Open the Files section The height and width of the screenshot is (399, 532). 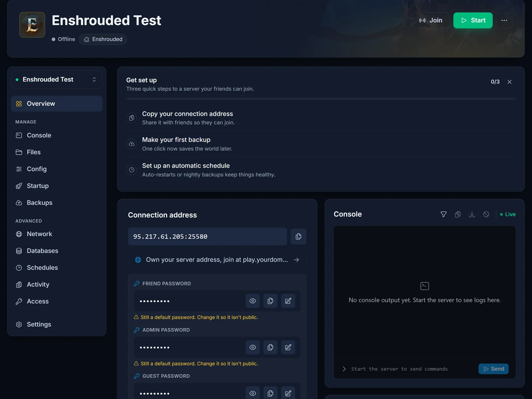(57, 152)
